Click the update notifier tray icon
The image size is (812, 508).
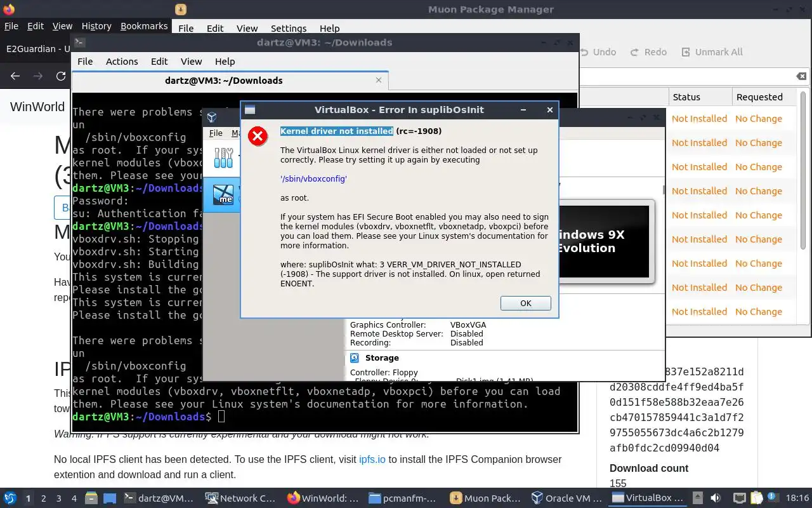(772, 498)
